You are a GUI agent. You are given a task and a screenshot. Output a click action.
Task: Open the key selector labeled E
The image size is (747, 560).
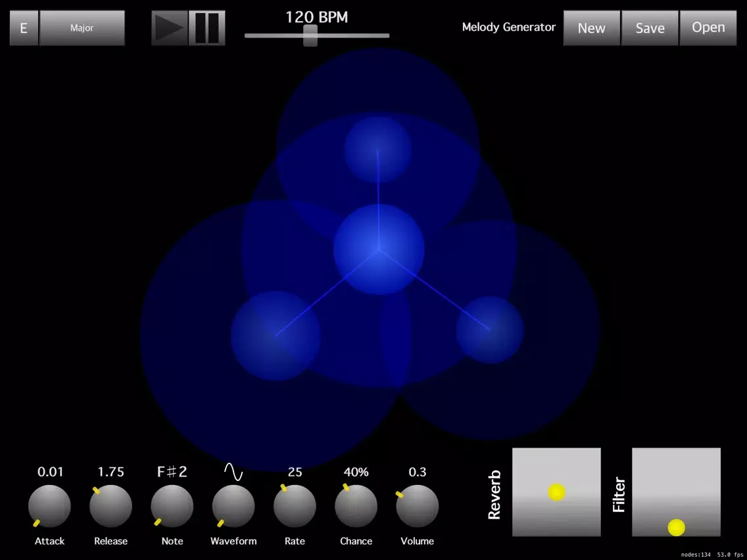[24, 28]
